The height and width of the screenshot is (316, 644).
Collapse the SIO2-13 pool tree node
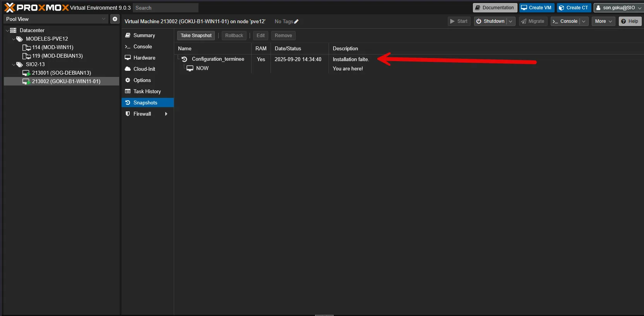pyautogui.click(x=14, y=65)
